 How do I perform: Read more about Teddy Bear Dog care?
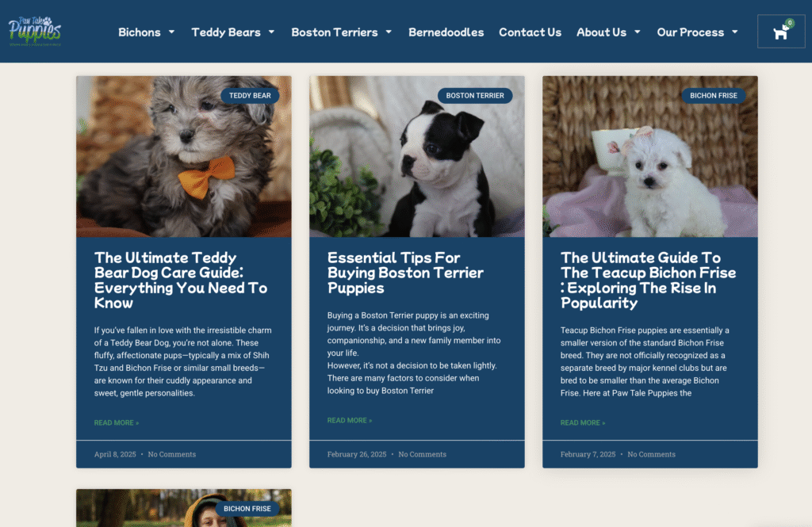coord(117,423)
